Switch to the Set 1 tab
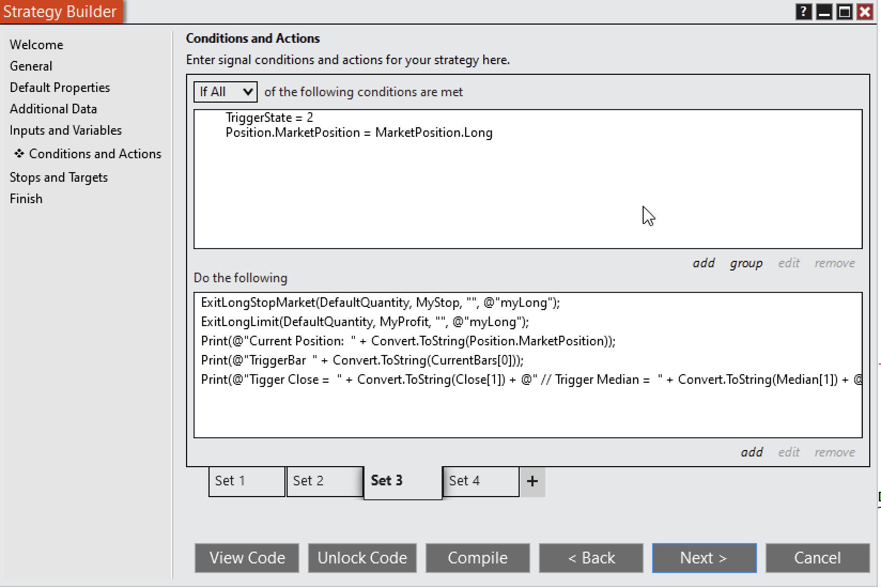 tap(246, 481)
